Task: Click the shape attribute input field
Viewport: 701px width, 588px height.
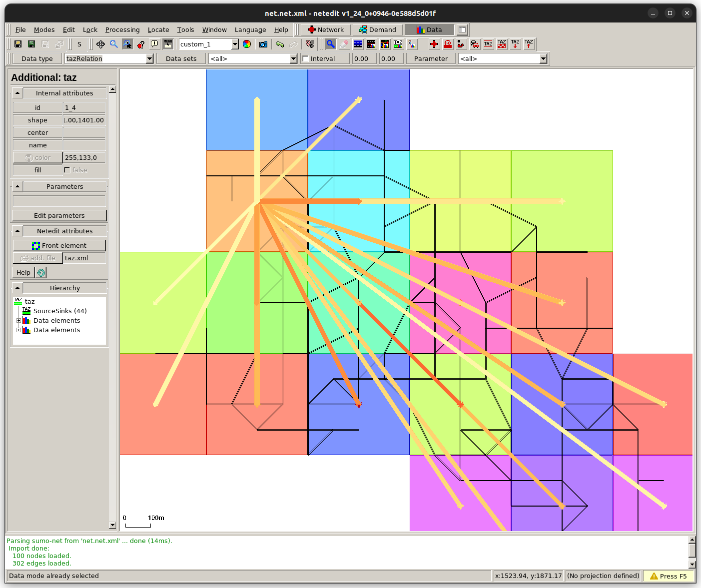Action: tap(84, 120)
